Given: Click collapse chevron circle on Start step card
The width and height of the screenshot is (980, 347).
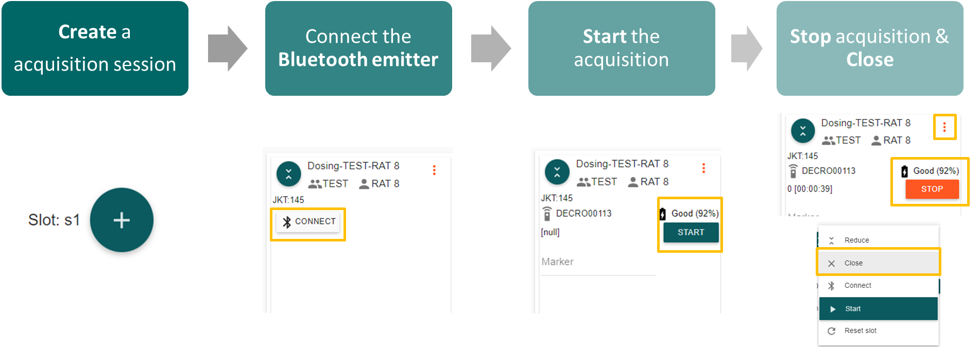Looking at the screenshot, I should tap(557, 172).
